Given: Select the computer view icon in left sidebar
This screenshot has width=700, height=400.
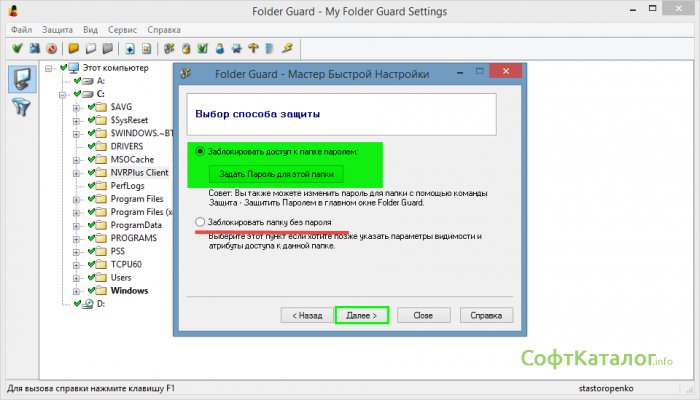Looking at the screenshot, I should 20,80.
